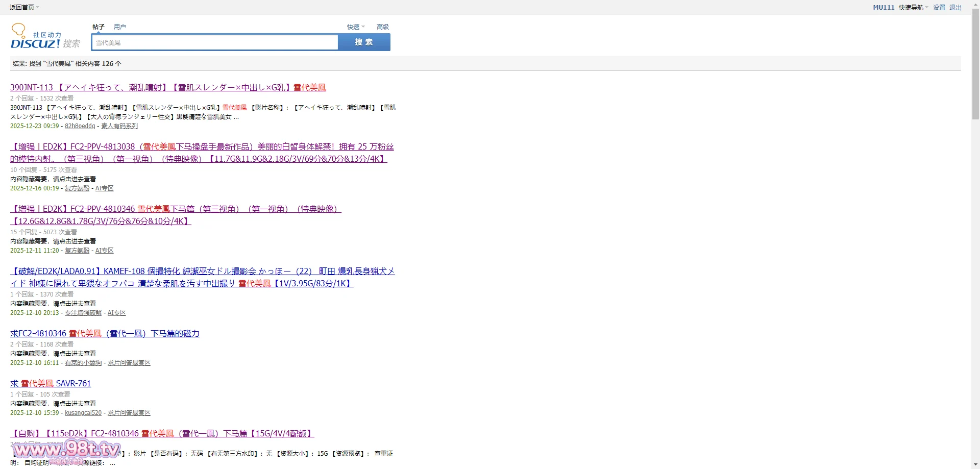Open the 快捷导航 dropdown menu

coord(913,7)
